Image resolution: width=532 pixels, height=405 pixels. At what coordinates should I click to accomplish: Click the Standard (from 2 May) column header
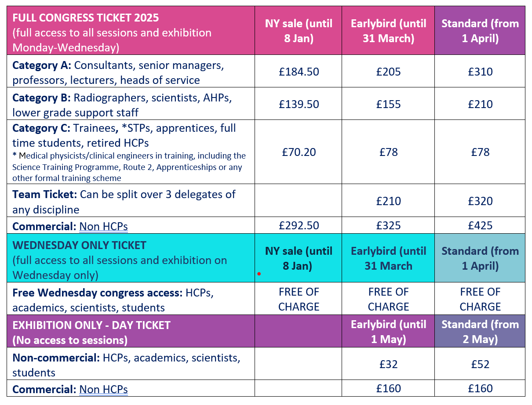click(x=480, y=331)
